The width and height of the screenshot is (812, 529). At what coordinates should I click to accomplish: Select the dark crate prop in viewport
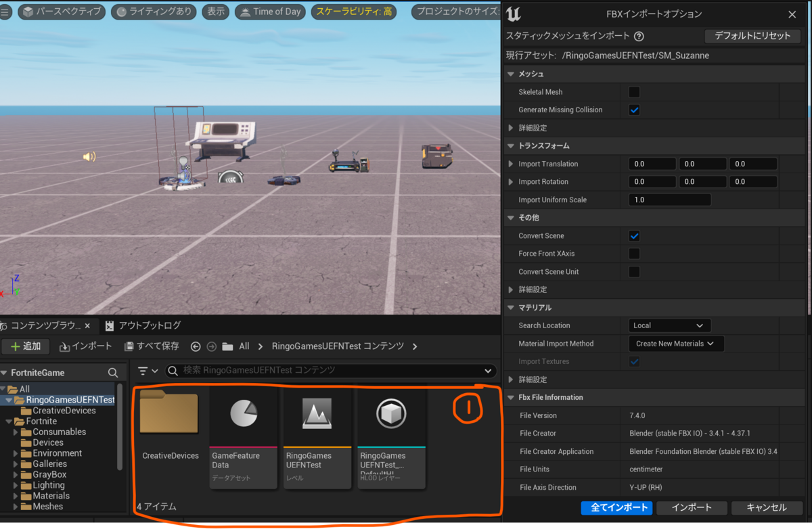coord(436,156)
